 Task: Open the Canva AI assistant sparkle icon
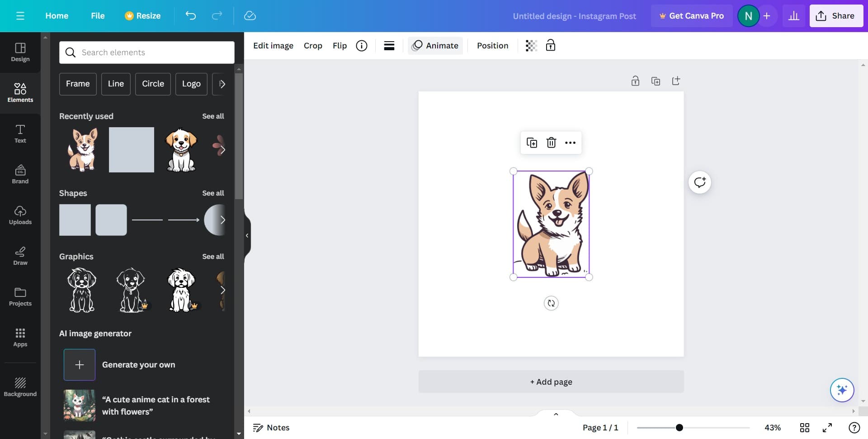click(842, 390)
